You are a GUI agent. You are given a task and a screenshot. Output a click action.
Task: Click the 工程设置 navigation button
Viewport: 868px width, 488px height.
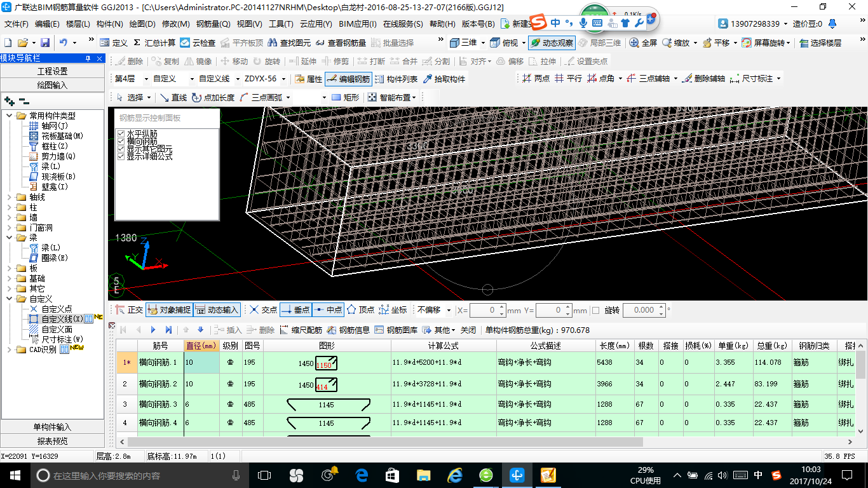coord(52,71)
